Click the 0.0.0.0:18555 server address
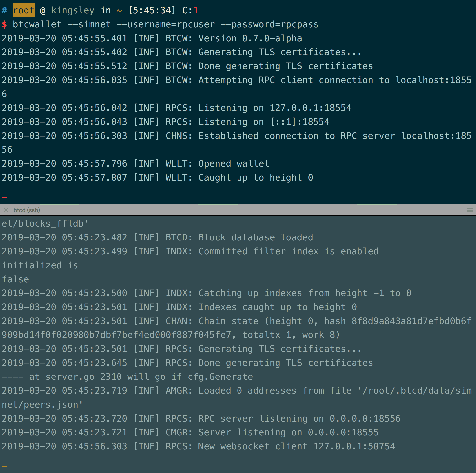This screenshot has width=476, height=473. click(x=343, y=432)
